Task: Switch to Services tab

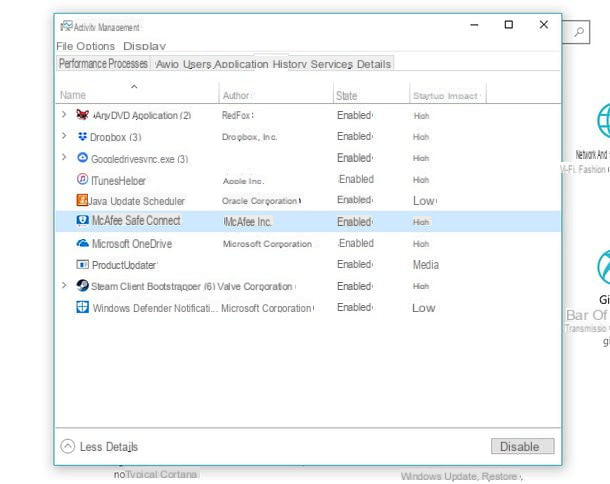Action: [331, 64]
